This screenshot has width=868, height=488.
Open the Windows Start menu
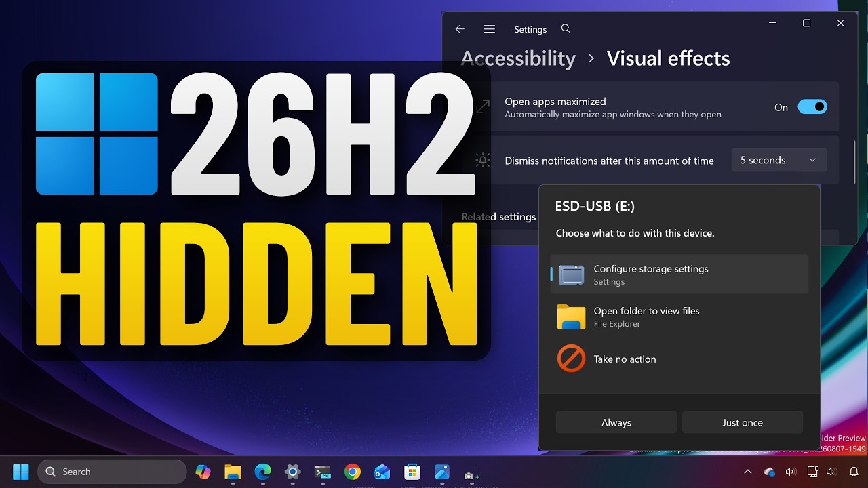click(21, 472)
